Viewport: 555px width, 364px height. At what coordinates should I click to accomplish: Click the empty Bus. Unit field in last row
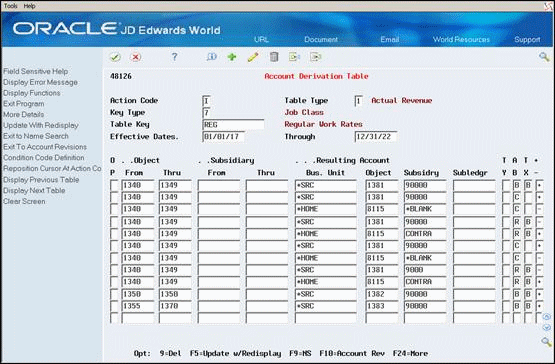326,318
